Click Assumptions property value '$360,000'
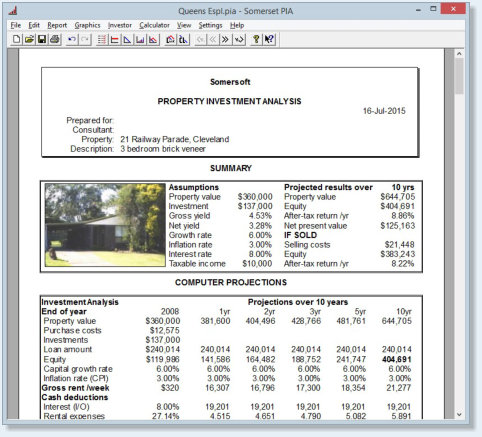Viewport: 482px width, 437px height. [255, 197]
